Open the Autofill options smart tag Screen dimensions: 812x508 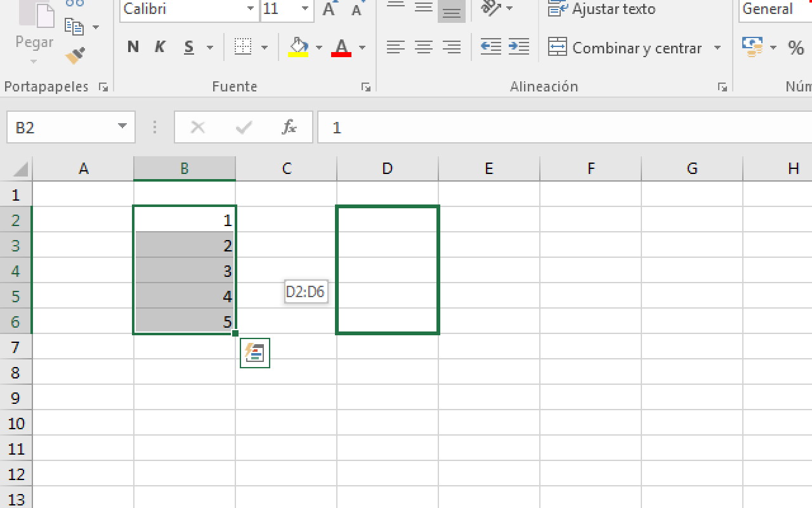tap(254, 353)
